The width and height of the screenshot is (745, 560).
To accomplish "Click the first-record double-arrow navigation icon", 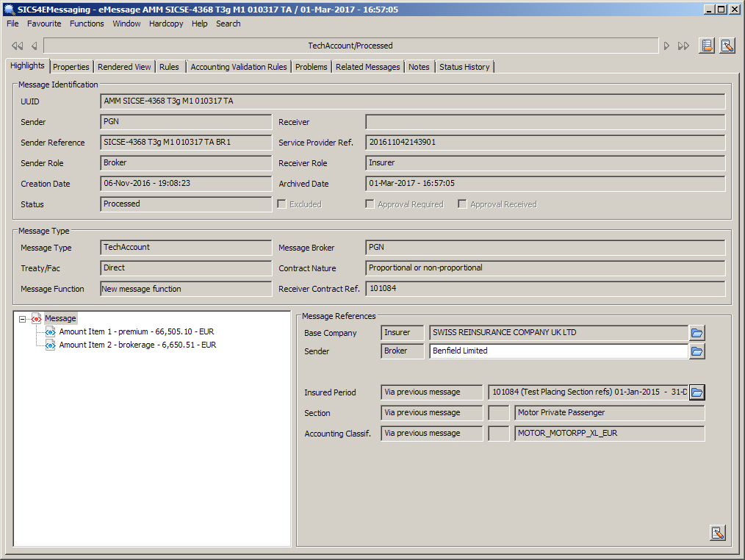I will (x=17, y=46).
